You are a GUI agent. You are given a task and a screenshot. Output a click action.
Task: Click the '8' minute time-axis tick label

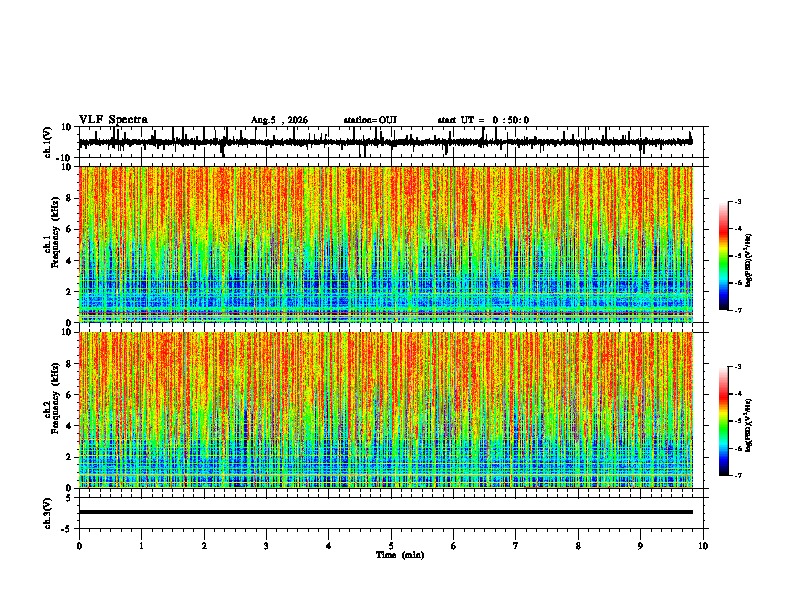578,546
